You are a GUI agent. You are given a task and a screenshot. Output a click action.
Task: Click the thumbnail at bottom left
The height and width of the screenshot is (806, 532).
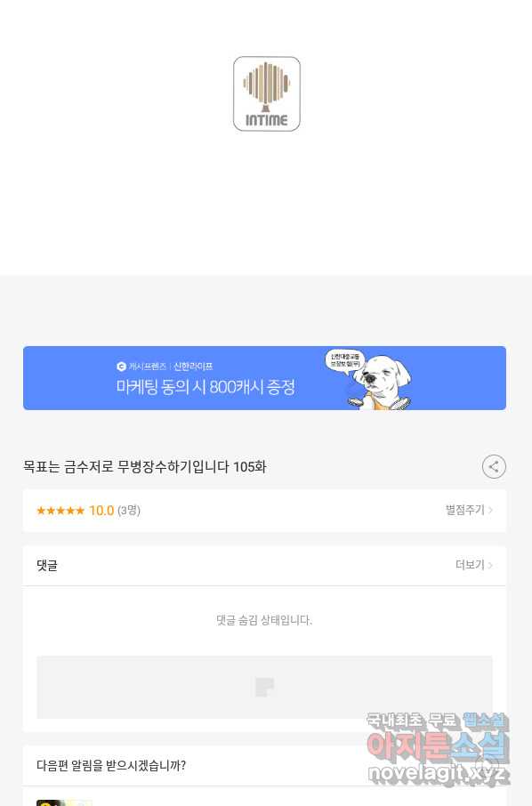62,803
